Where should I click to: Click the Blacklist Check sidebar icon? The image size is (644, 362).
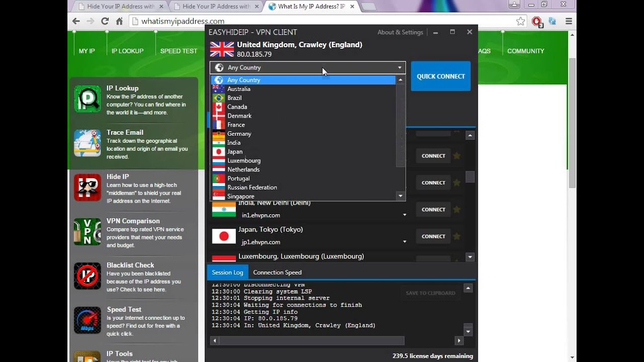[x=88, y=276]
